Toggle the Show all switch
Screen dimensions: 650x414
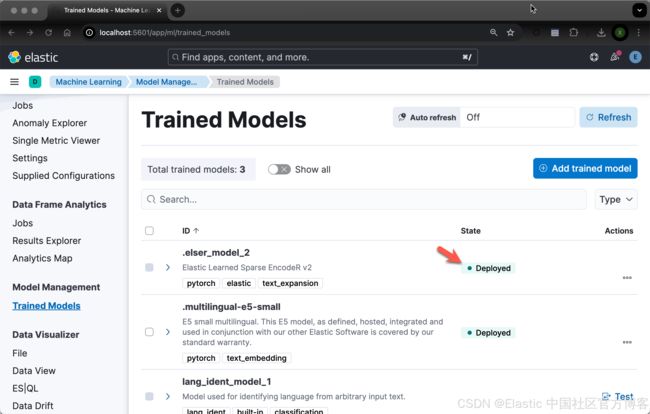[x=279, y=169]
